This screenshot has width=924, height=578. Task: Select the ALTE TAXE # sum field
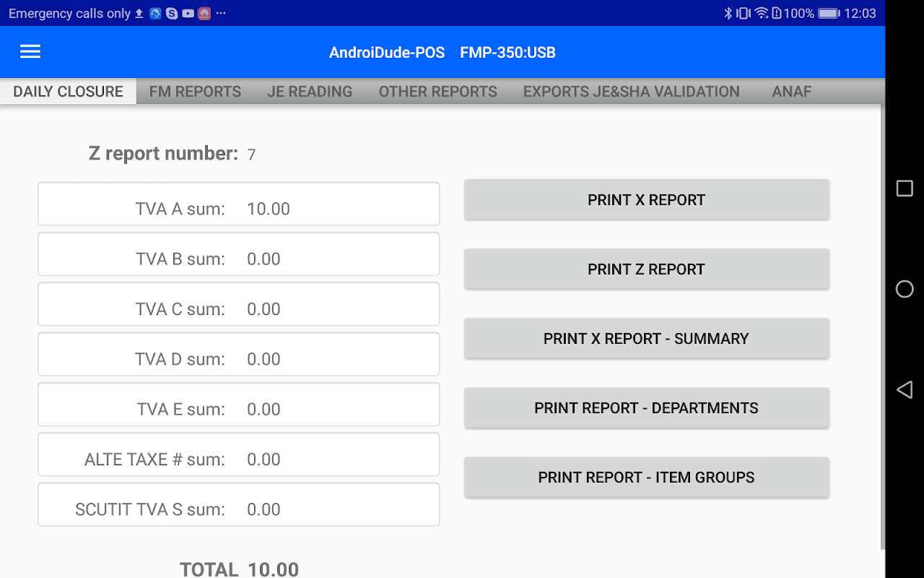coord(238,454)
